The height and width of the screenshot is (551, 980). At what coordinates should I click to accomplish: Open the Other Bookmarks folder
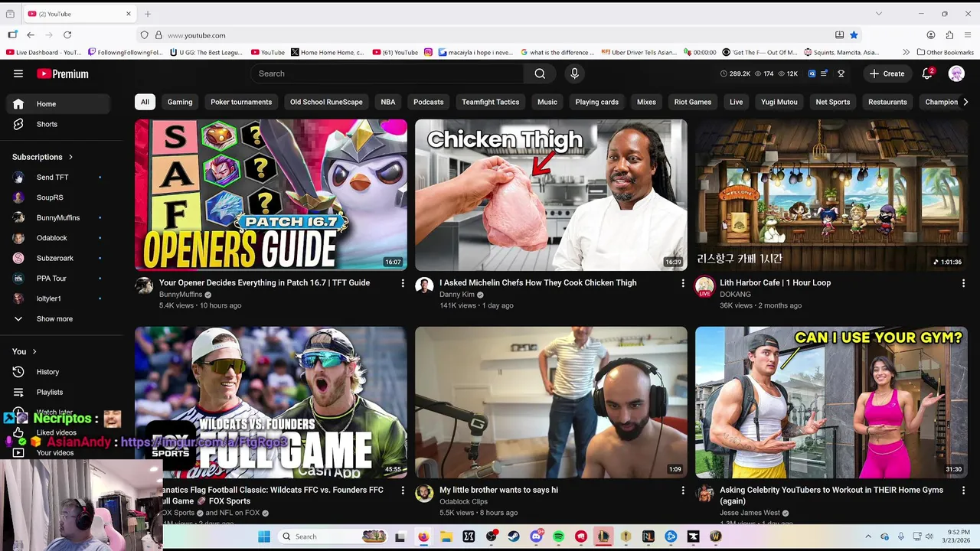pyautogui.click(x=945, y=52)
